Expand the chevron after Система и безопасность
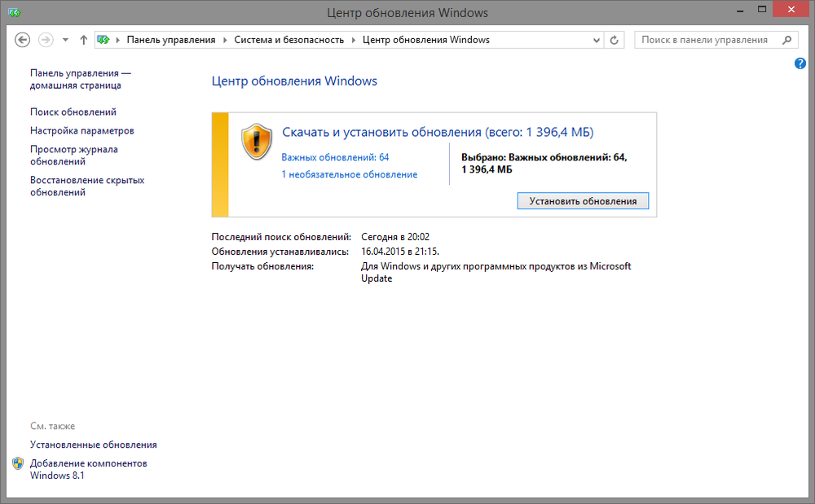 (353, 40)
